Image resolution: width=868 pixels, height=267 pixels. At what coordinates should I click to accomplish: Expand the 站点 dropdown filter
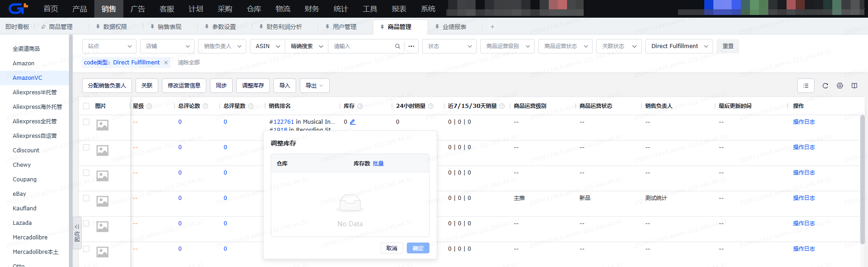point(109,46)
